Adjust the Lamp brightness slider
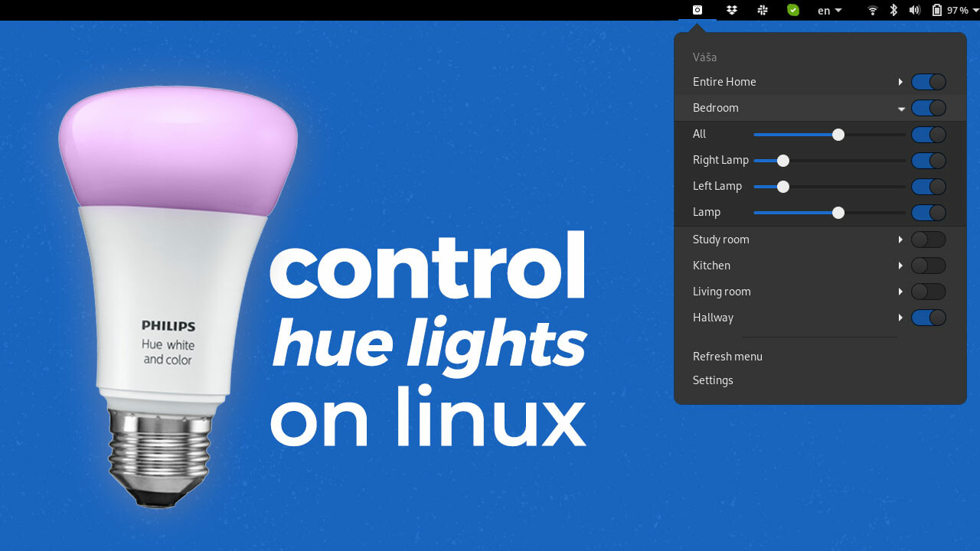The image size is (980, 551). point(830,213)
